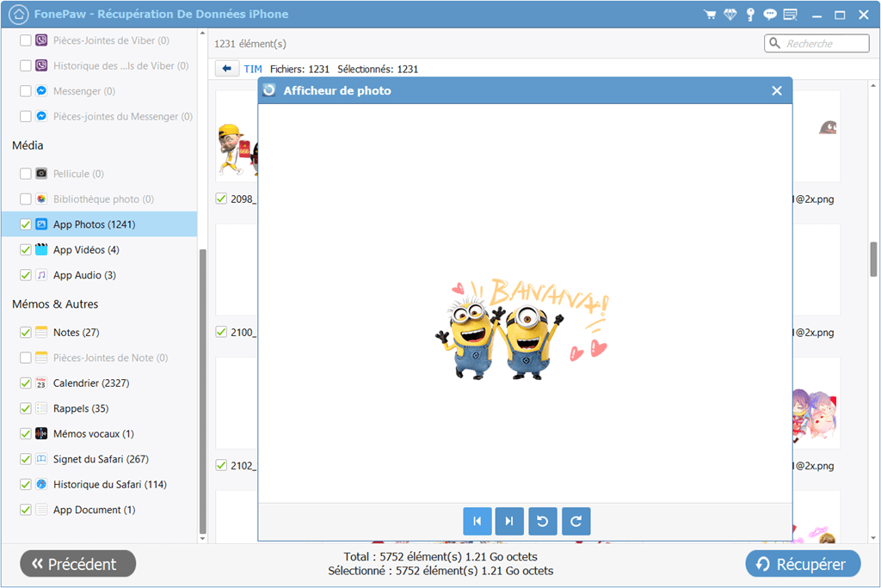Click the Pellicule camera icon
Viewport: 881px width, 588px height.
[x=41, y=174]
